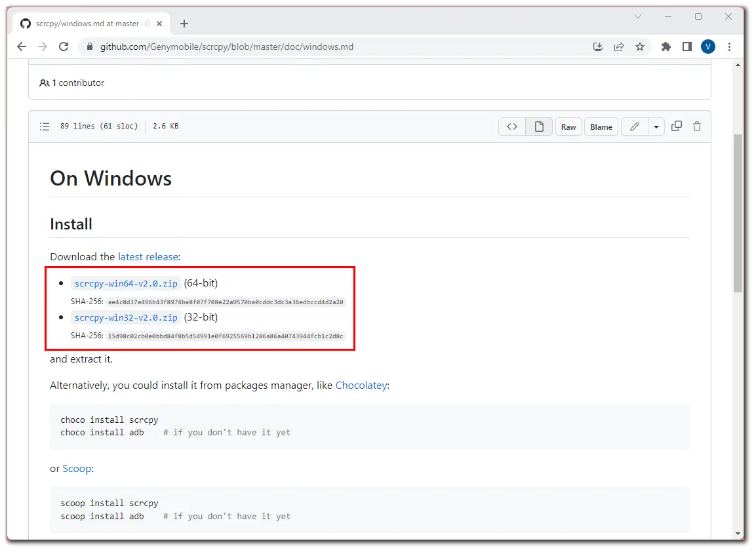Screen dimensions: 756x552
Task: Expand the edit options dropdown
Action: (x=656, y=127)
